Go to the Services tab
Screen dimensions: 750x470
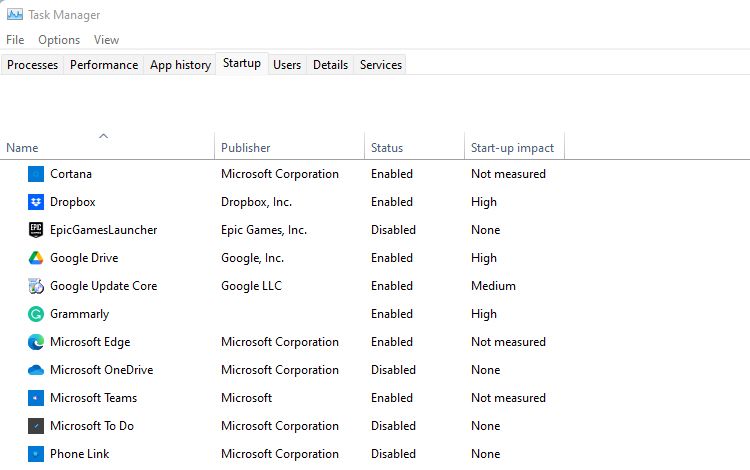point(380,65)
